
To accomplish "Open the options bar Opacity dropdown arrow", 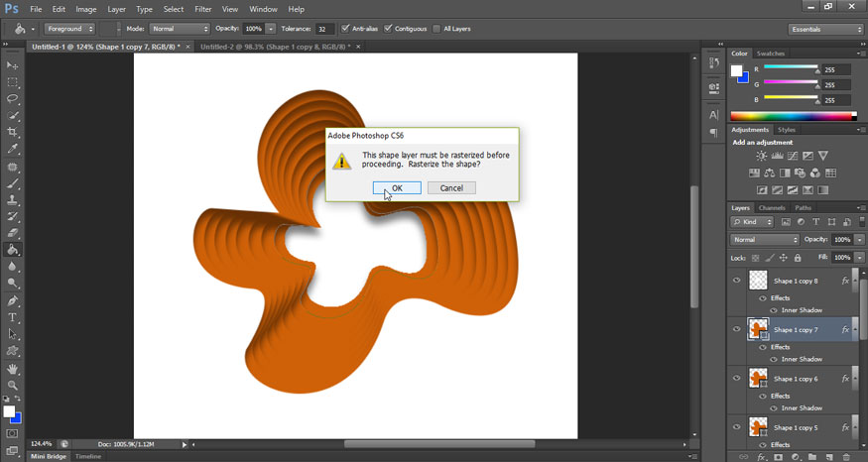I will coord(271,29).
